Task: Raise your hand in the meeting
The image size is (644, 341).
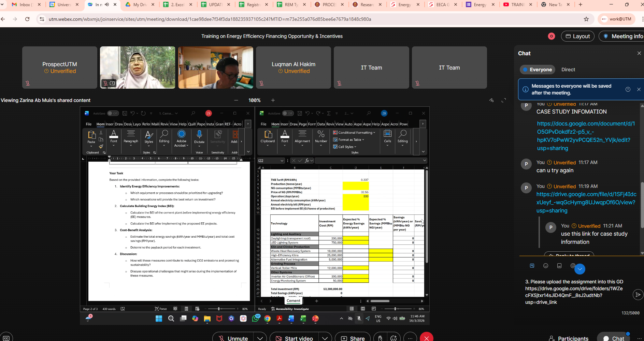Action: pyautogui.click(x=380, y=338)
